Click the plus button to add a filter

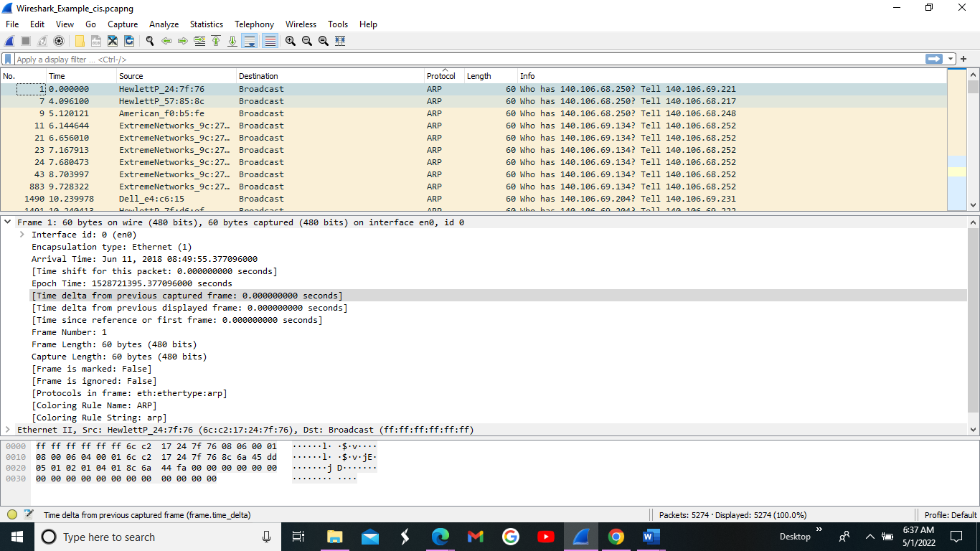coord(964,58)
